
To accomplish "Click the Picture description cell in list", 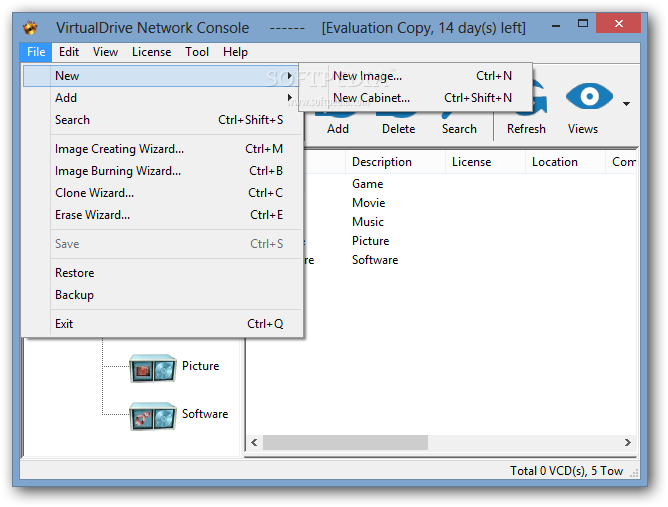I will click(371, 241).
